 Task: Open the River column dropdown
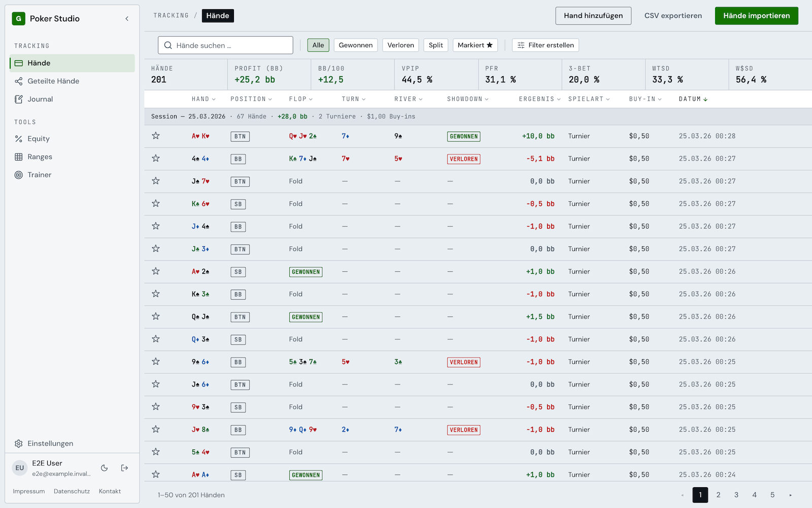click(x=409, y=99)
